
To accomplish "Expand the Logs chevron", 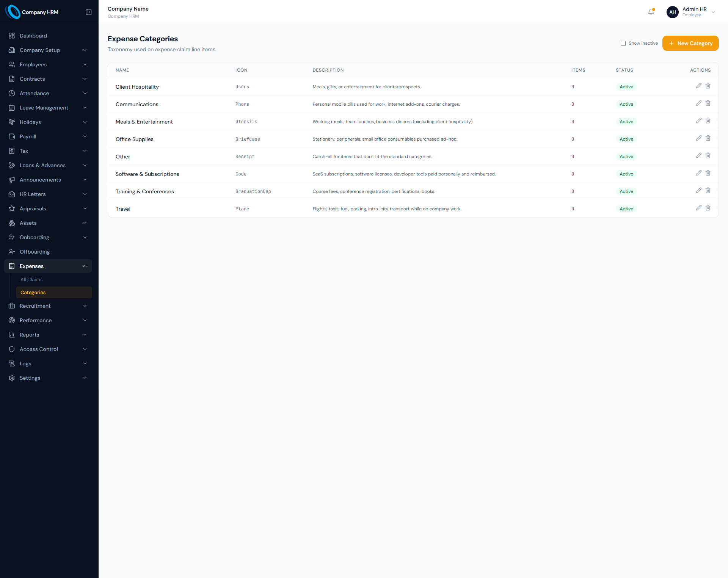I will [x=85, y=363].
